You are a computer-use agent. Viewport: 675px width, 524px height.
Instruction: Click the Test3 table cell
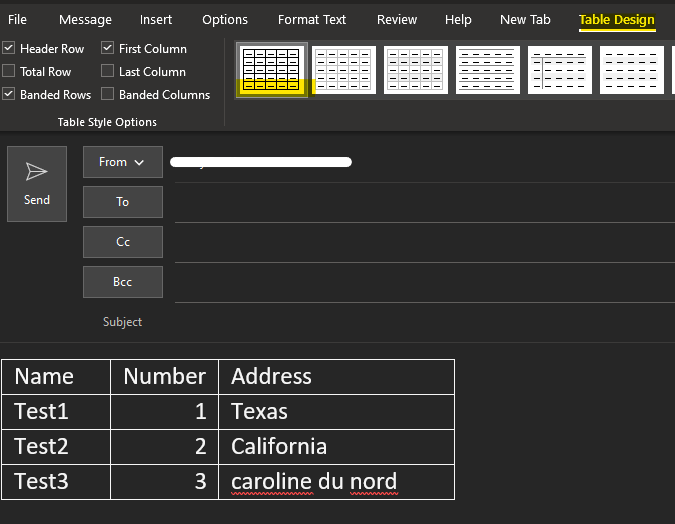(56, 482)
